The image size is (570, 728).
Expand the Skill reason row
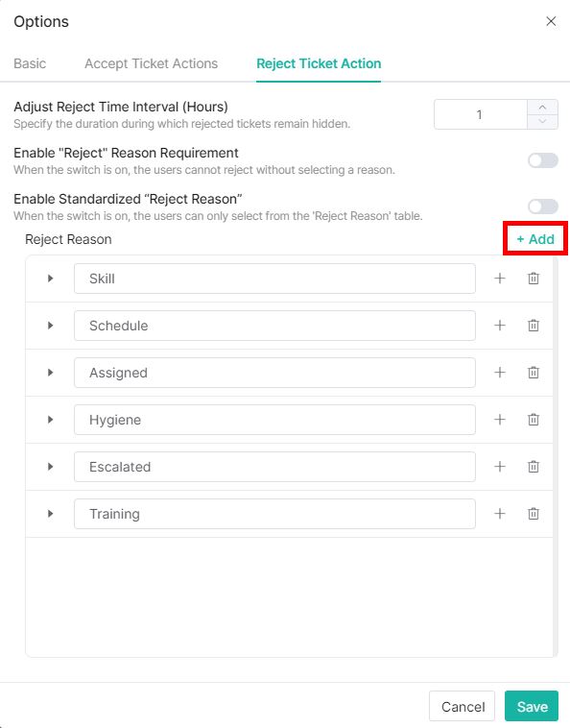(x=50, y=279)
